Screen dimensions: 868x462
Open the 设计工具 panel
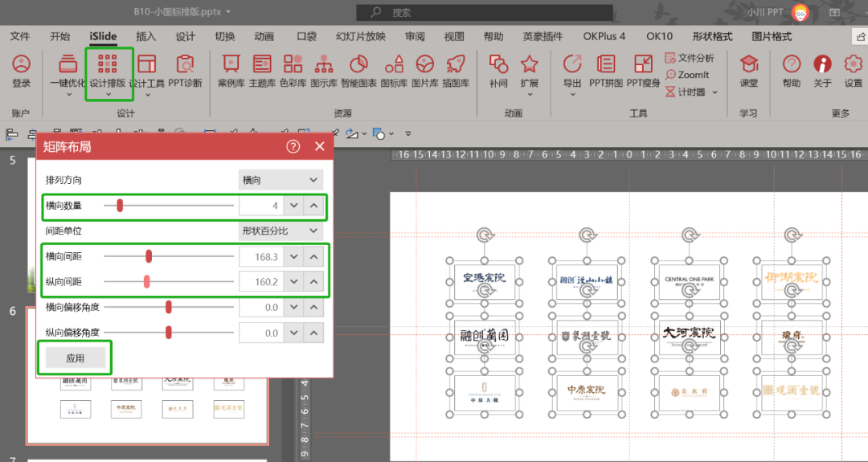click(147, 75)
